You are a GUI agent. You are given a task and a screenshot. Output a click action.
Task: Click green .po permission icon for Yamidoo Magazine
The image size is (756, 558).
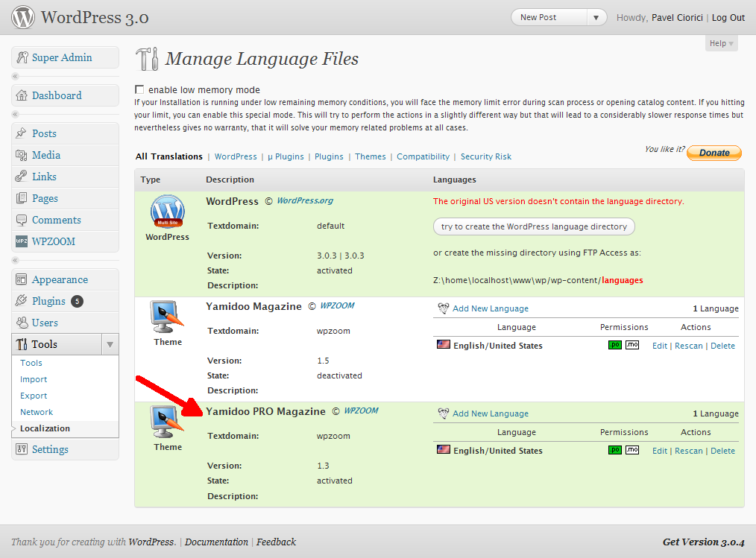click(x=615, y=345)
